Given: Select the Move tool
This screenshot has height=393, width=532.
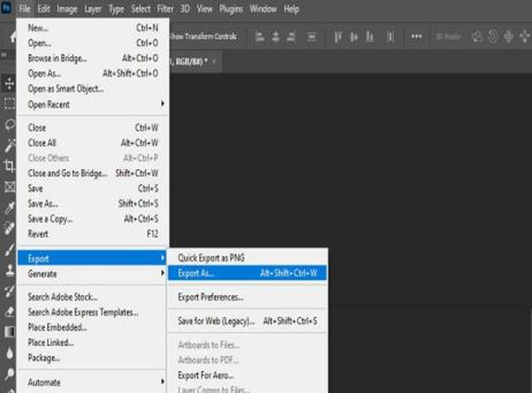Looking at the screenshot, I should click(9, 83).
